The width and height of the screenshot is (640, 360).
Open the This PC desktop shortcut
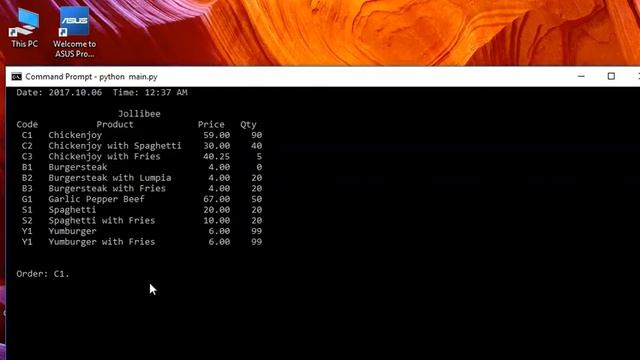24,28
